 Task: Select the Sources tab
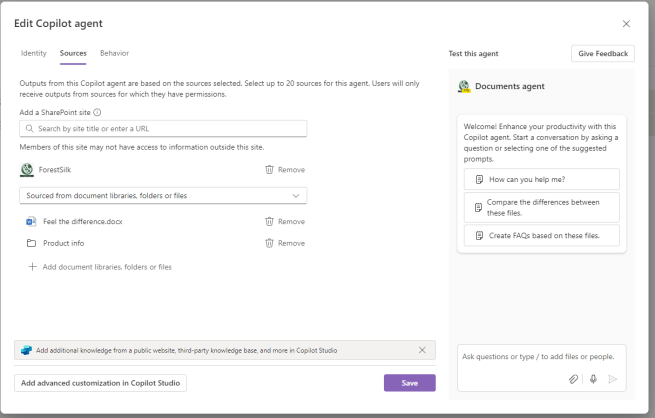(x=73, y=53)
